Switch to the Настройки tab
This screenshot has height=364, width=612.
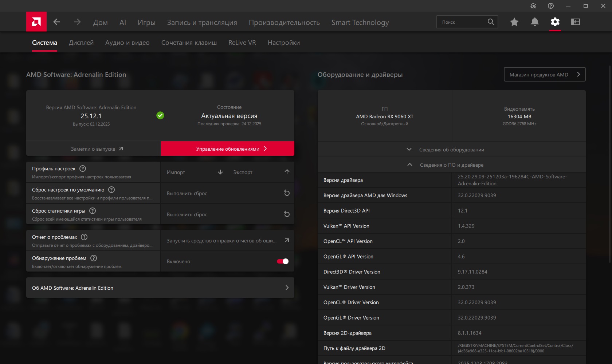click(x=284, y=43)
